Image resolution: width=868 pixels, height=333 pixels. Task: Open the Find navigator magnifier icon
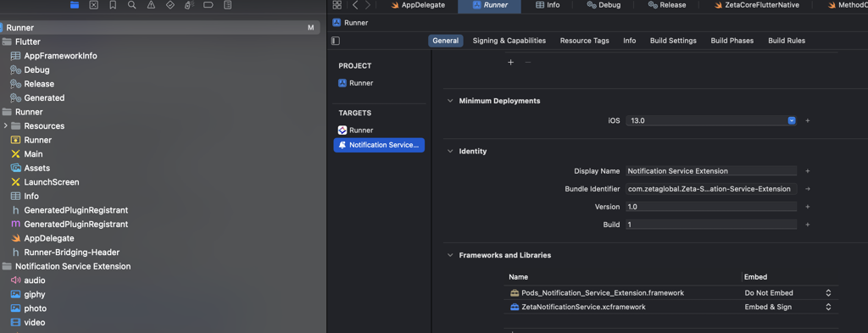[x=131, y=5]
